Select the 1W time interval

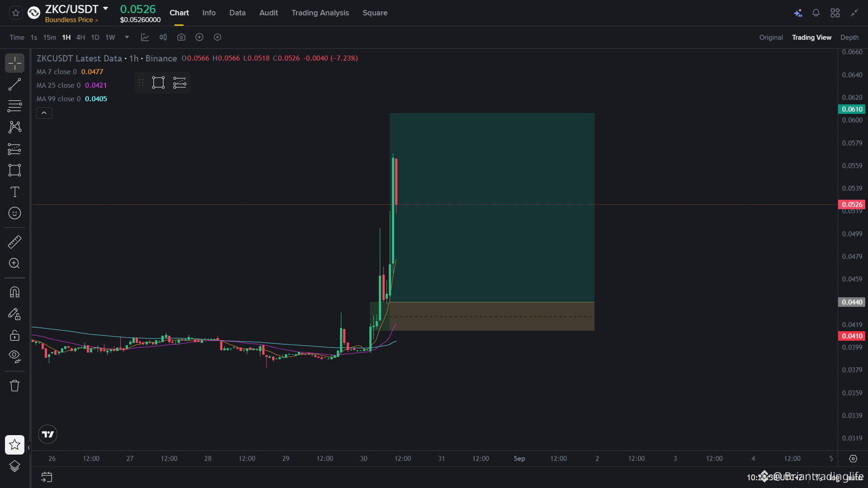point(110,38)
